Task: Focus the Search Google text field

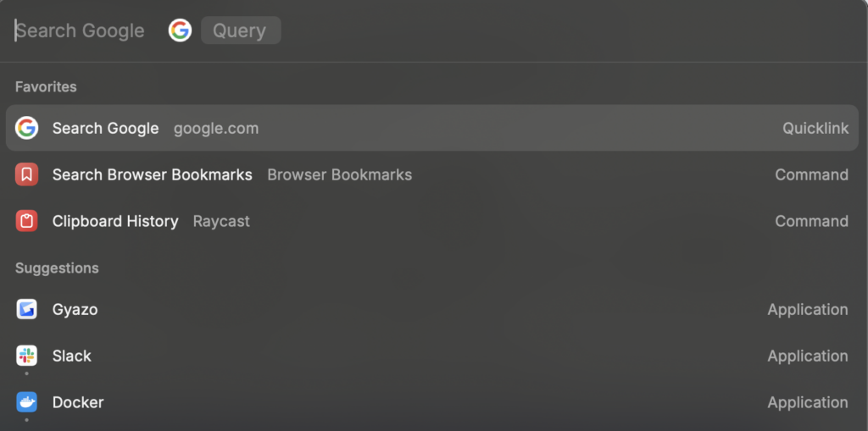Action: tap(81, 30)
